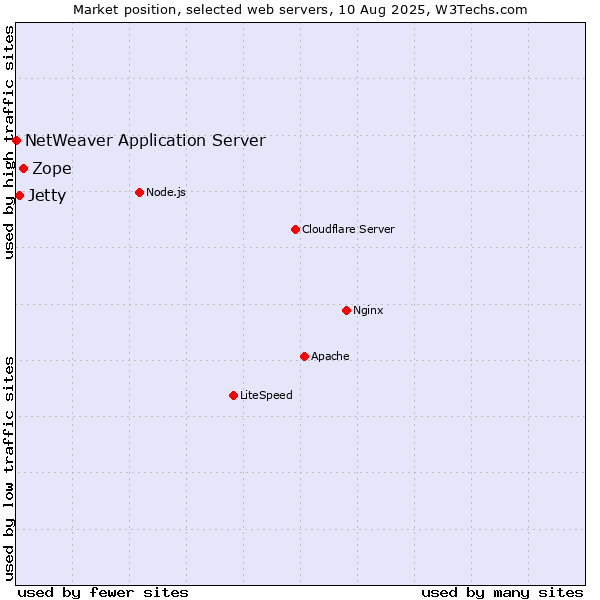The height and width of the screenshot is (600, 600).
Task: Click the Zope red data point
Action: click(x=23, y=168)
